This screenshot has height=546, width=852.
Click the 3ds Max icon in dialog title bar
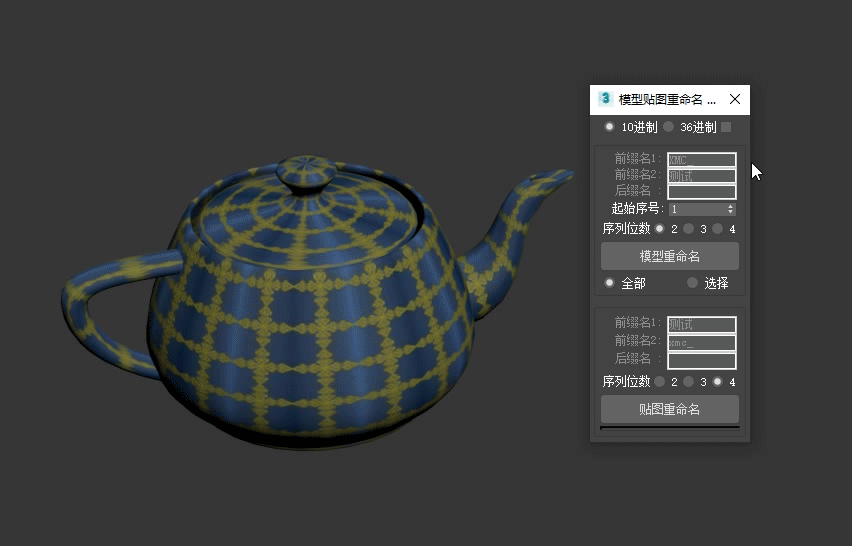pos(605,99)
